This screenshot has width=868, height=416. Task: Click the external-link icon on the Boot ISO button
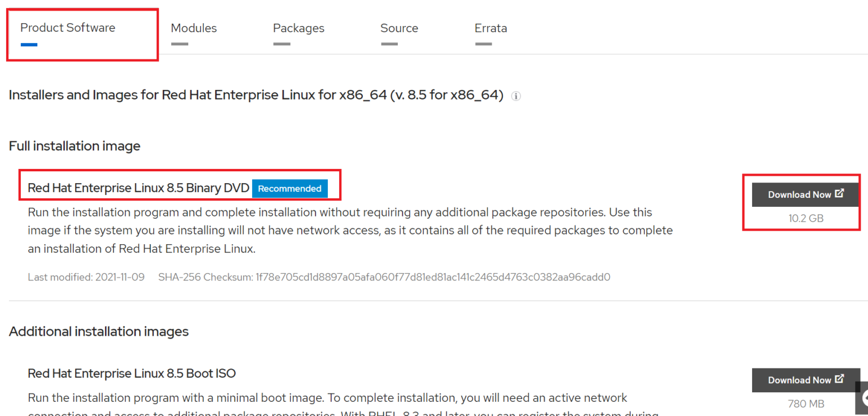(840, 379)
